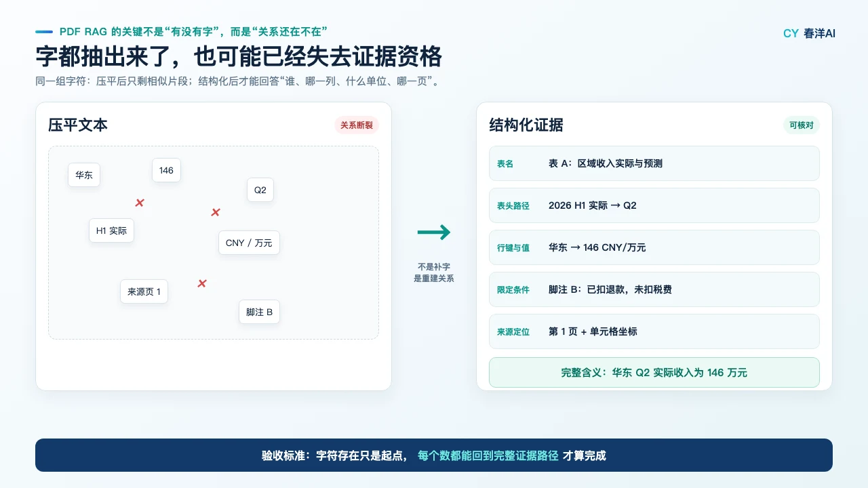Screen dimensions: 868x488
Task: Click the red X beside 来源页 1
Action: click(x=202, y=283)
